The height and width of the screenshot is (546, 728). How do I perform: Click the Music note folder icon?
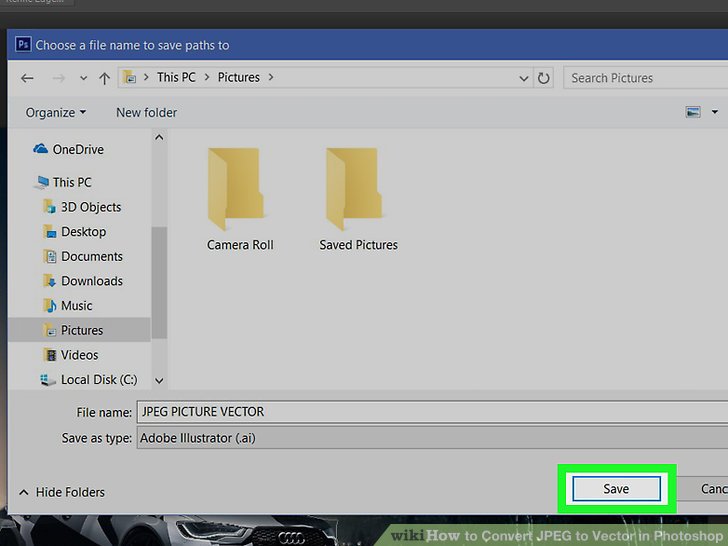click(50, 306)
